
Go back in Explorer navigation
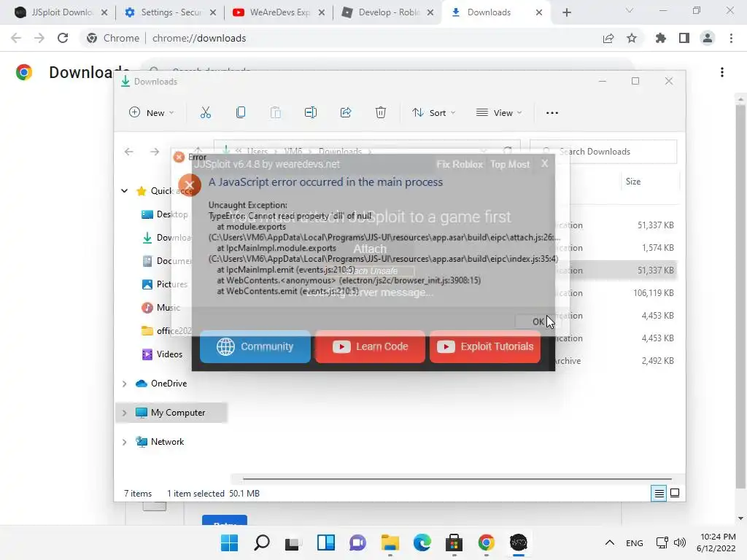[x=128, y=152]
